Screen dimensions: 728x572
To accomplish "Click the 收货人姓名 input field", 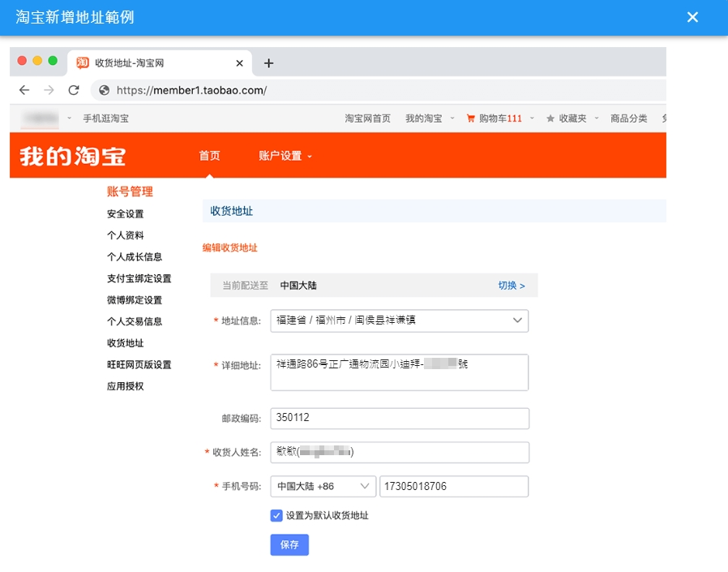I will click(400, 452).
